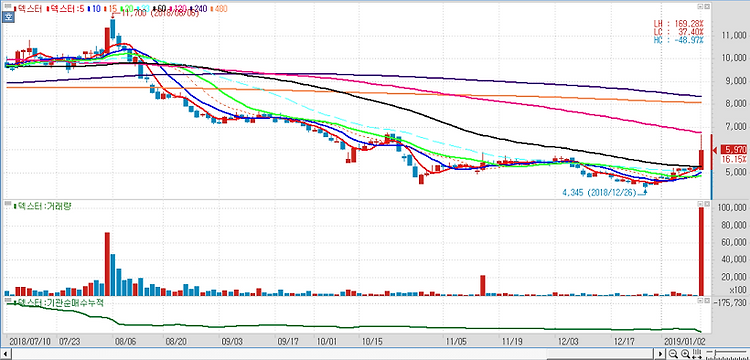The image size is (750, 360).
Task: Click the 2018/07/10 date label
Action: point(30,342)
